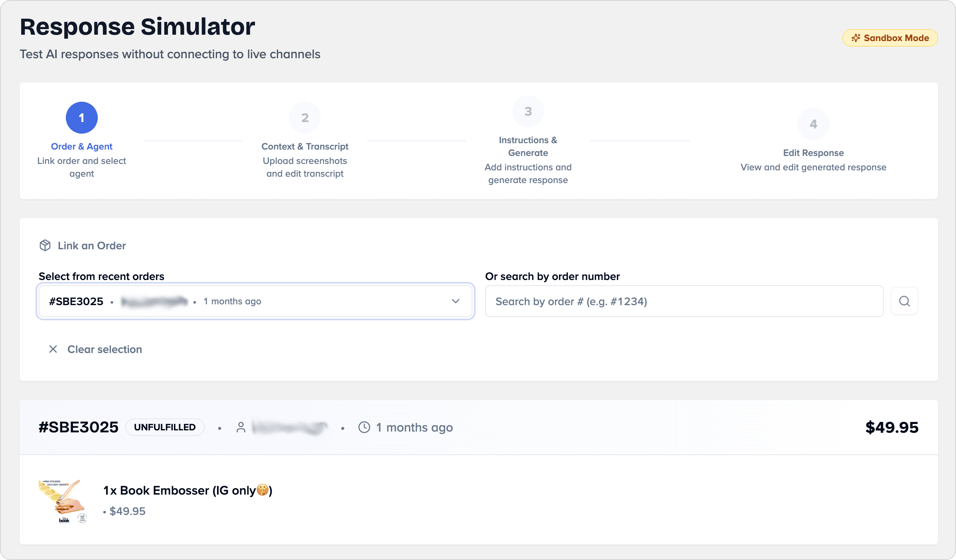This screenshot has height=560, width=956.
Task: Go to Edit Response step label
Action: coord(813,153)
